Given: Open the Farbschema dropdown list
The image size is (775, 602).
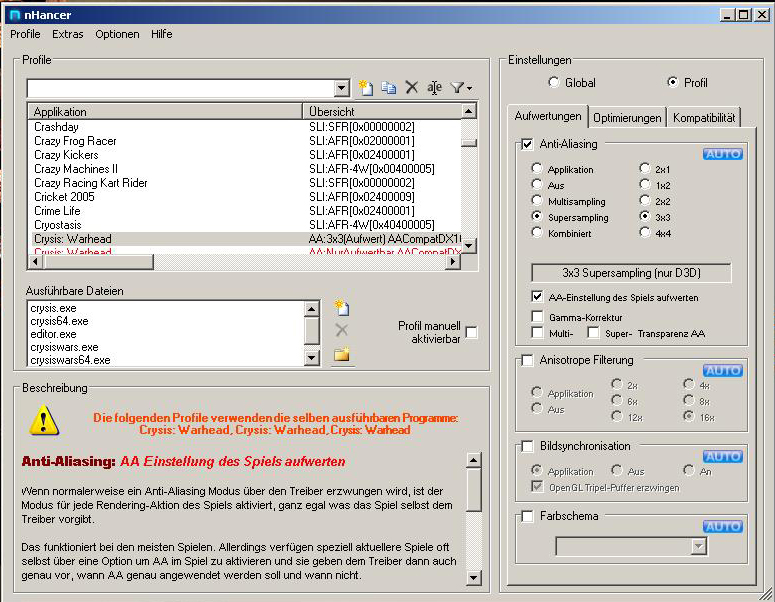Looking at the screenshot, I should [698, 547].
